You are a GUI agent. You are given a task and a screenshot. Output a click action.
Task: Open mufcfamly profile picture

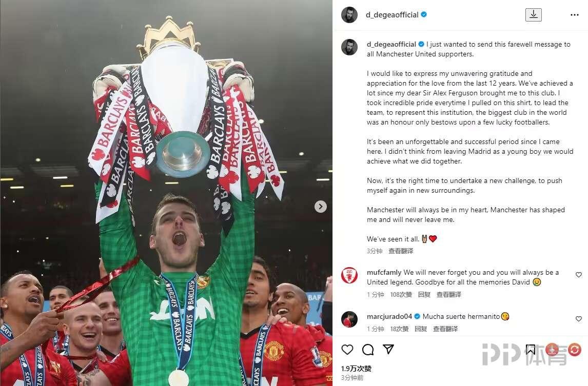[x=349, y=275]
